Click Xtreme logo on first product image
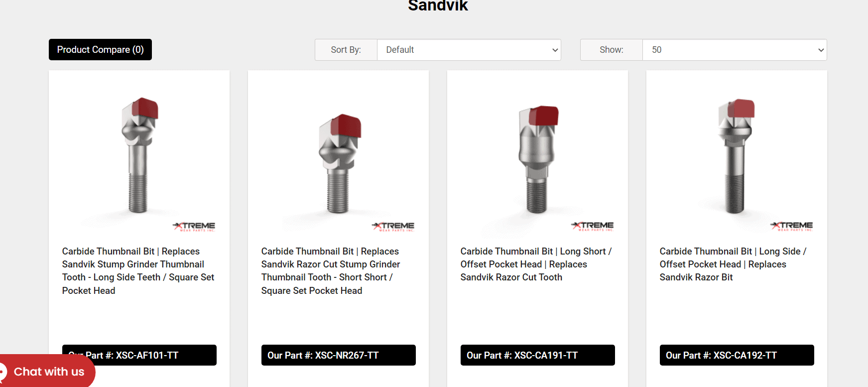The height and width of the screenshot is (387, 868). [194, 227]
